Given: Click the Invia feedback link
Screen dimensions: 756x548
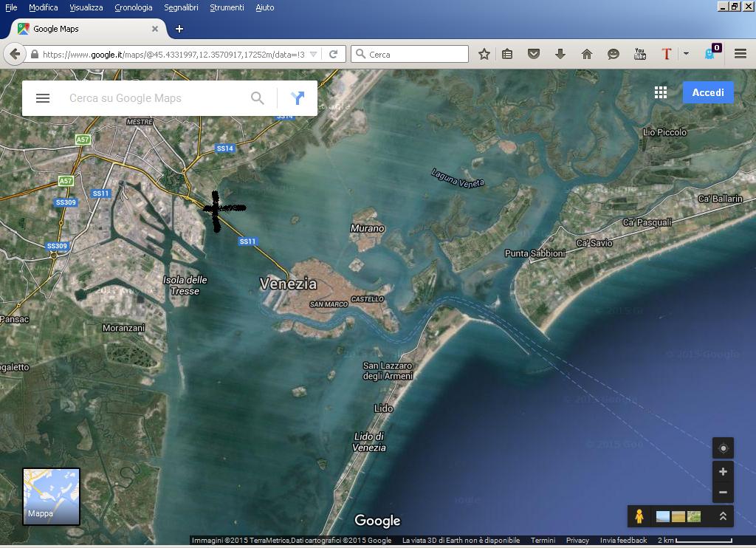Looking at the screenshot, I should click(x=623, y=541).
